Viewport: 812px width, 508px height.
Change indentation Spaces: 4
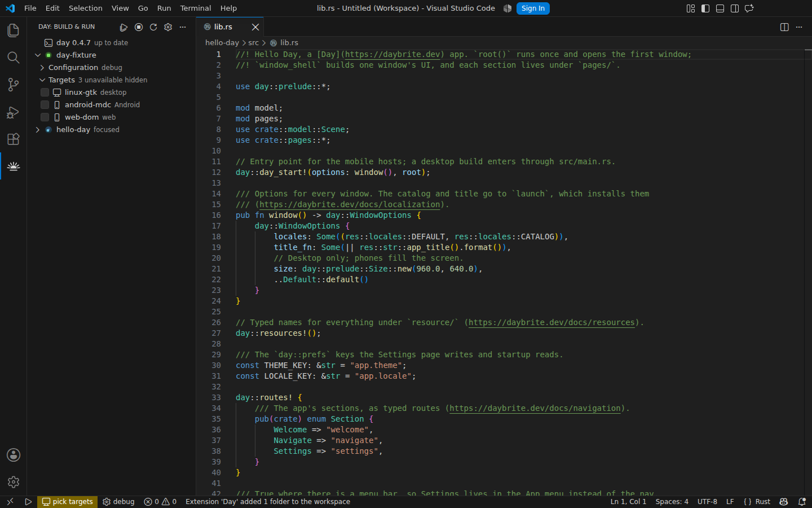click(672, 502)
